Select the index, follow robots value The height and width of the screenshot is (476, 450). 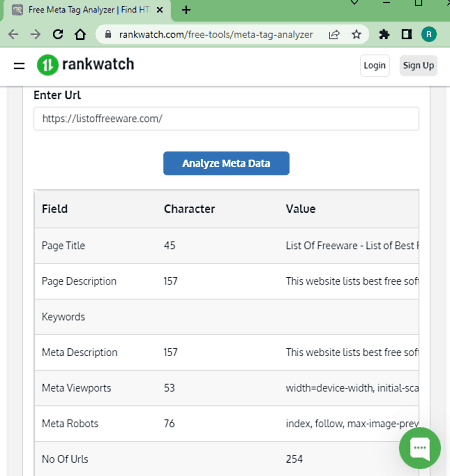click(352, 424)
